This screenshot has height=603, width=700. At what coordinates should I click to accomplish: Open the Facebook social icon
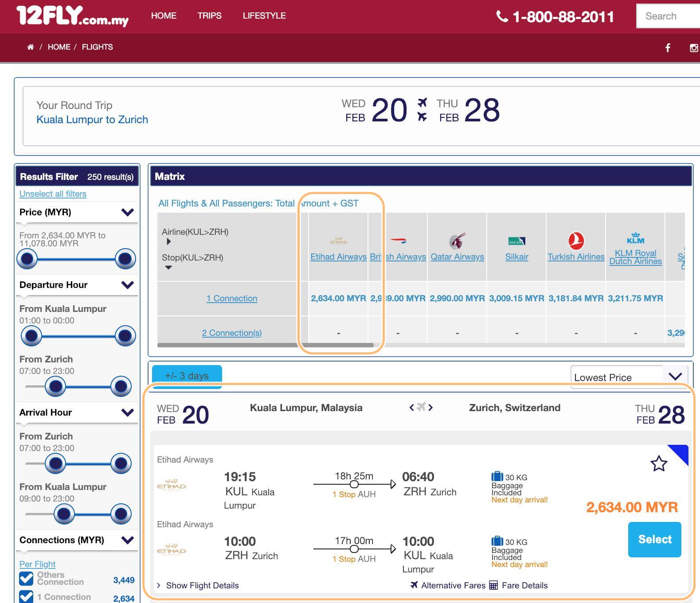click(668, 48)
